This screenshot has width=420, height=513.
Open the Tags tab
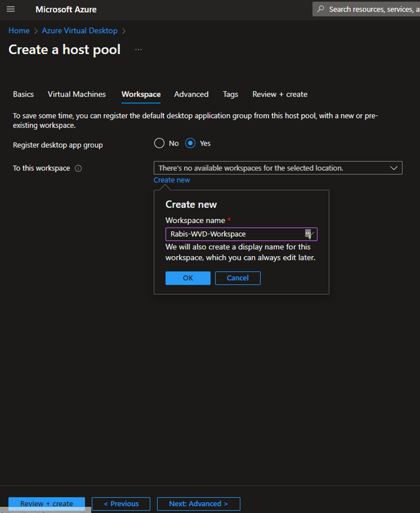point(230,94)
